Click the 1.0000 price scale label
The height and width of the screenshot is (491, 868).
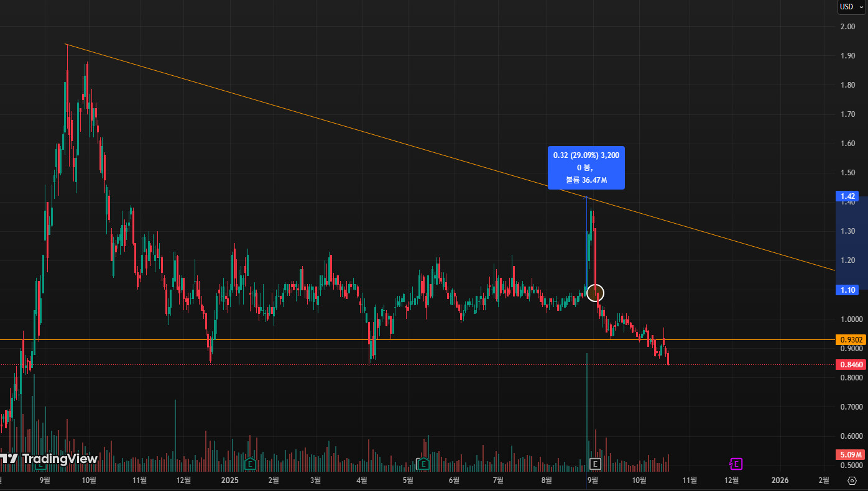point(851,319)
